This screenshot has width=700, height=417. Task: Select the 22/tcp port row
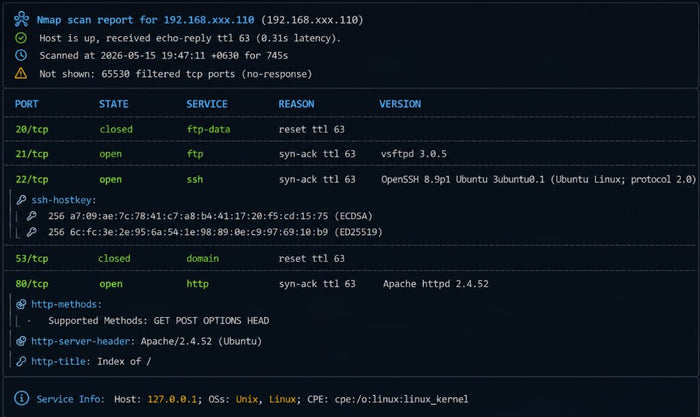coord(350,179)
